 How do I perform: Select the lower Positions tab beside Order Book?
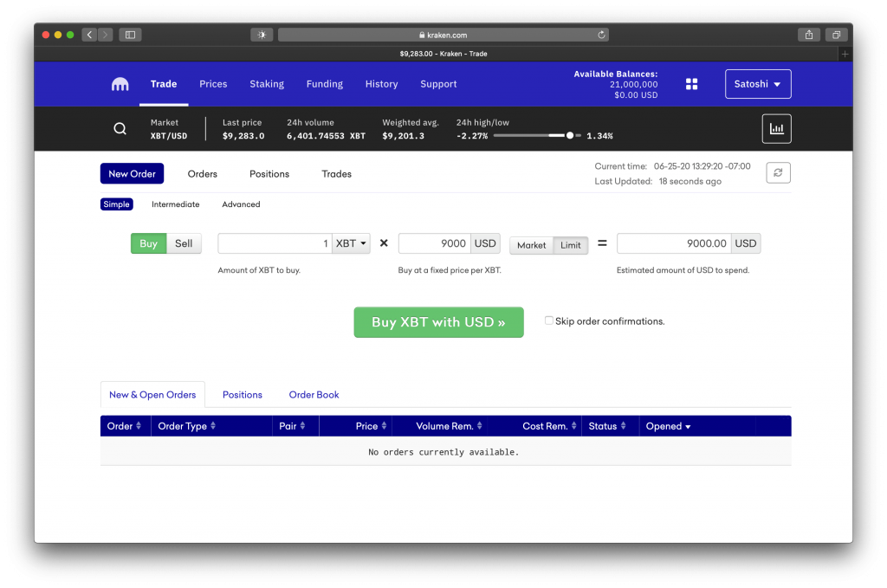(x=243, y=395)
